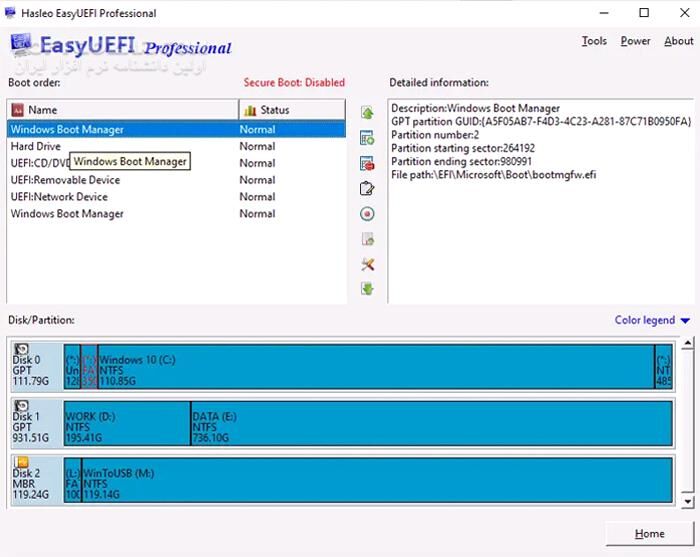The image size is (700, 557).
Task: Select the red-outlined FAT partition on Disk 0
Action: (x=89, y=366)
